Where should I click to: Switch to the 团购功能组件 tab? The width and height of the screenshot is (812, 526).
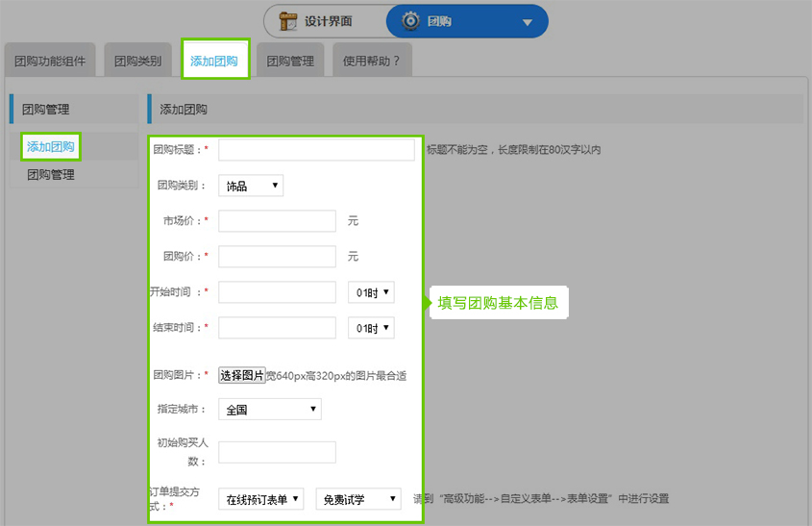50,61
